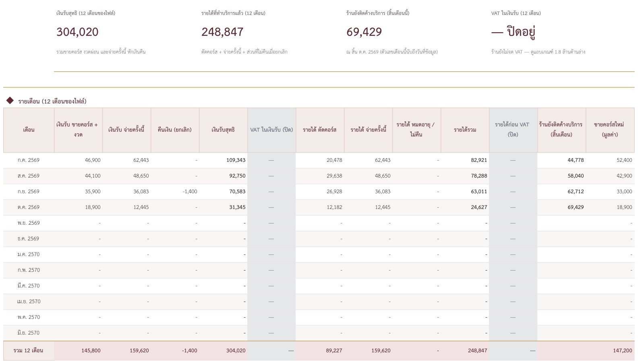Click the "รายเดือน (12 เดือนของไฟล์)" section heading
Viewport: 638px width, 364px height.
pyautogui.click(x=52, y=101)
